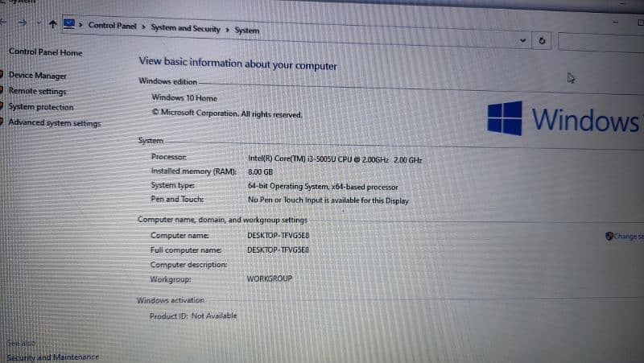644x363 pixels.
Task: Click 'Microsoft Corporation. All rights reserved.' text
Action: (231, 113)
